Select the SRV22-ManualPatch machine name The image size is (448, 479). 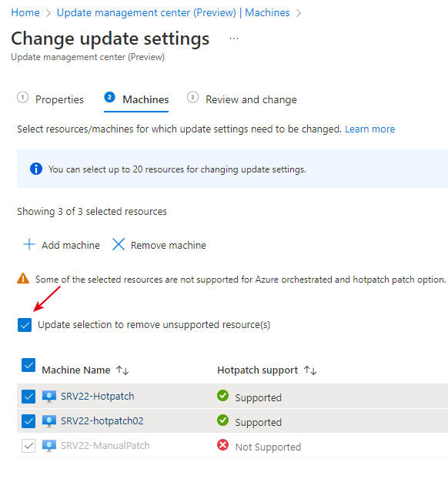pos(105,446)
